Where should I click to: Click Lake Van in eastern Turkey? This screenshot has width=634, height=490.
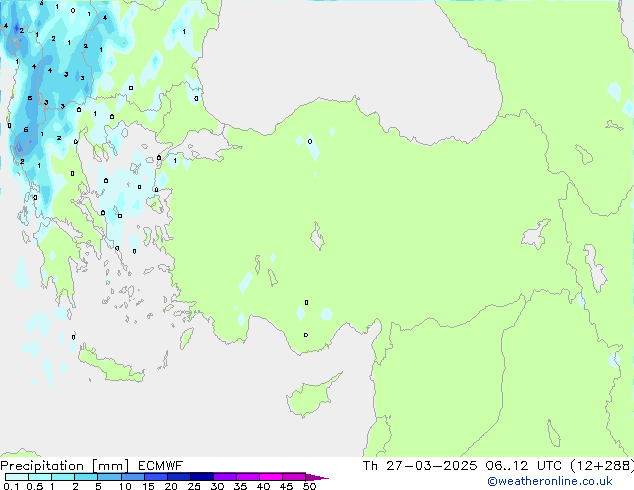pyautogui.click(x=537, y=235)
